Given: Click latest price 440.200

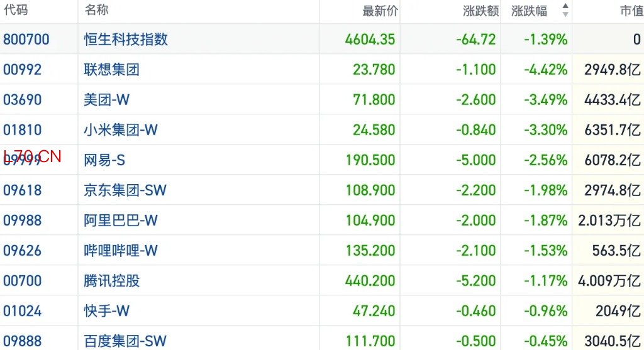Looking at the screenshot, I should [x=370, y=281].
